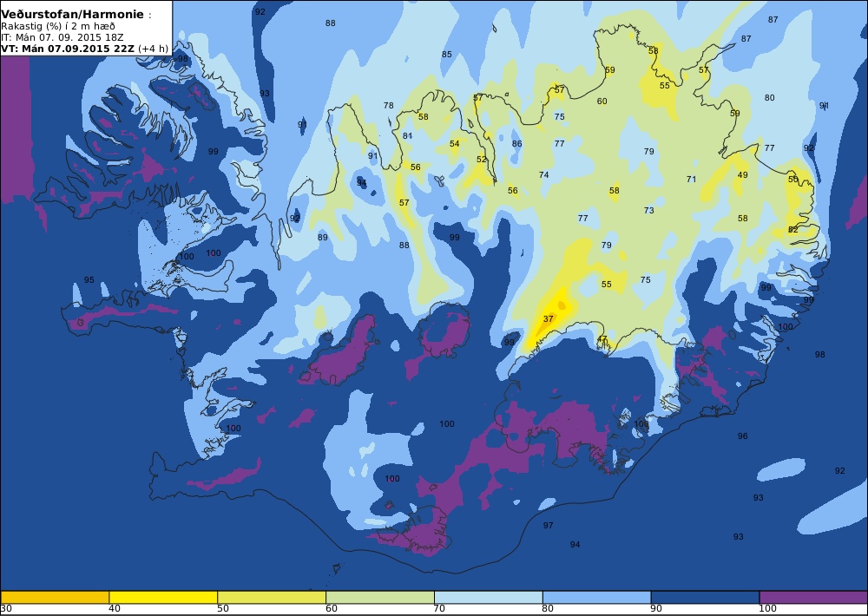The width and height of the screenshot is (868, 616).
Task: Click the humidity value 52 on the map
Action: click(482, 160)
